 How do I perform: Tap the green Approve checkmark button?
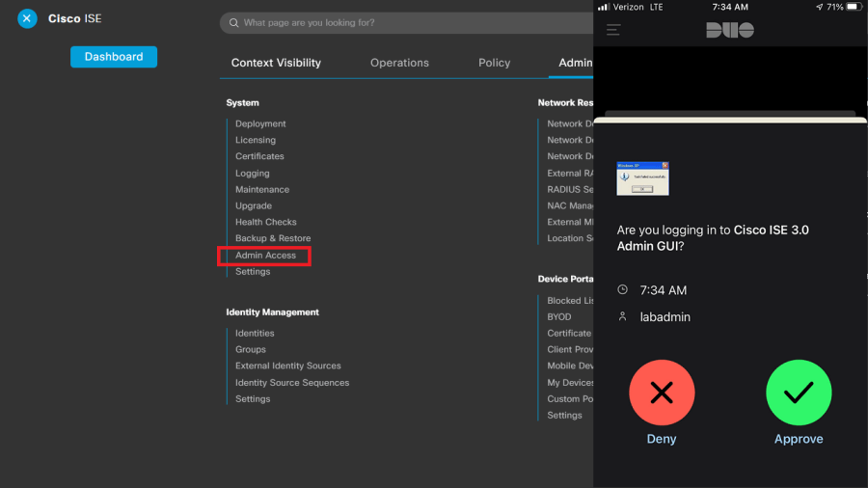799,393
